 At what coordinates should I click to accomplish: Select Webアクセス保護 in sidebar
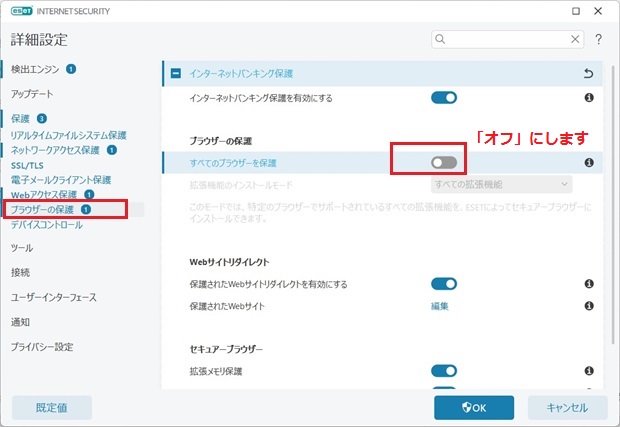(44, 195)
